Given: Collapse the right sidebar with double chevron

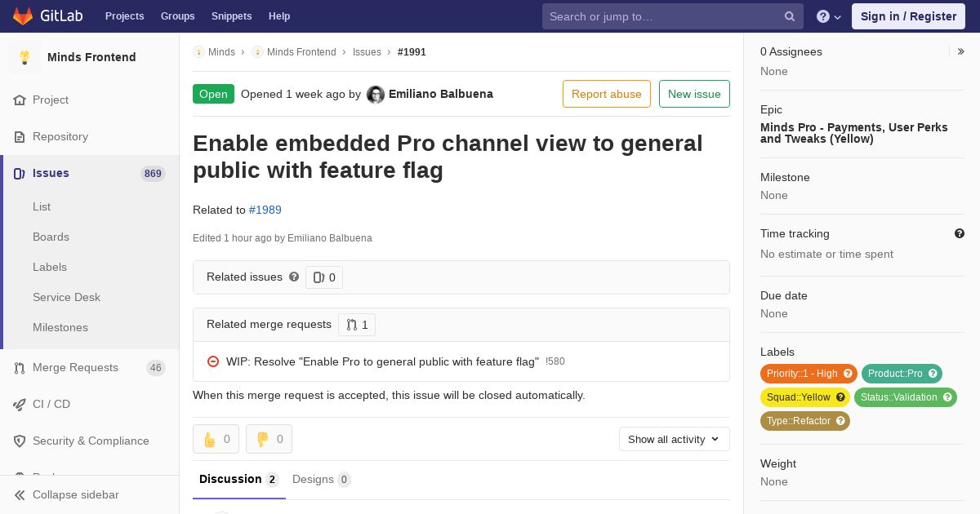Looking at the screenshot, I should pos(961,51).
